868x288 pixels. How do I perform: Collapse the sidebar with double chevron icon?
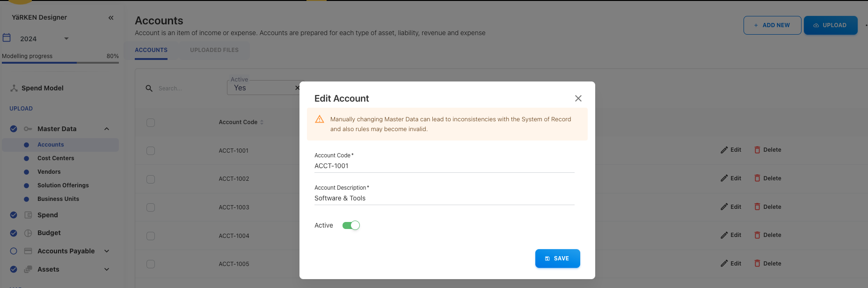(111, 18)
